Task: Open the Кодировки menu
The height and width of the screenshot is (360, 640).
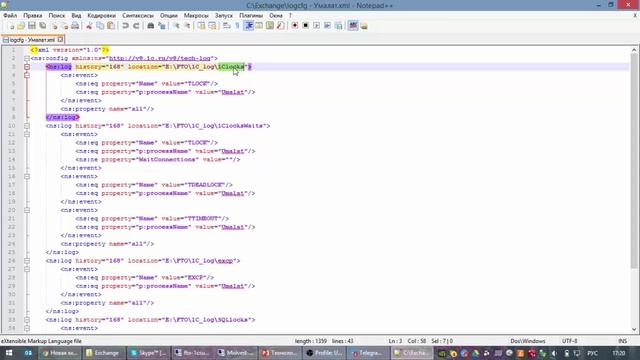Action: [102, 16]
